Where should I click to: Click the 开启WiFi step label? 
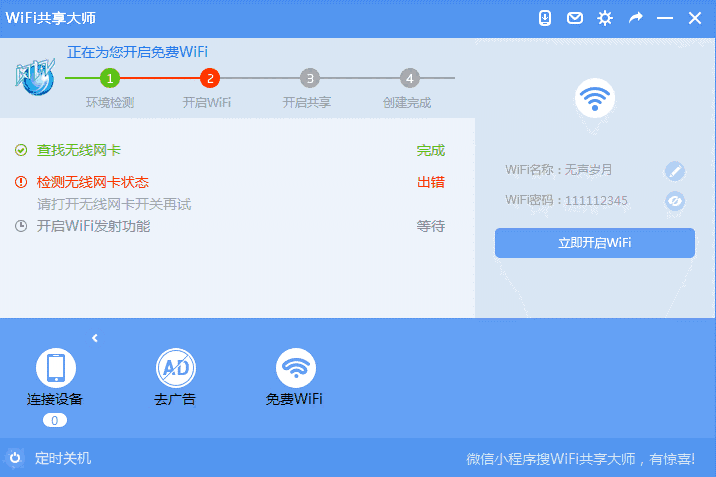(207, 103)
